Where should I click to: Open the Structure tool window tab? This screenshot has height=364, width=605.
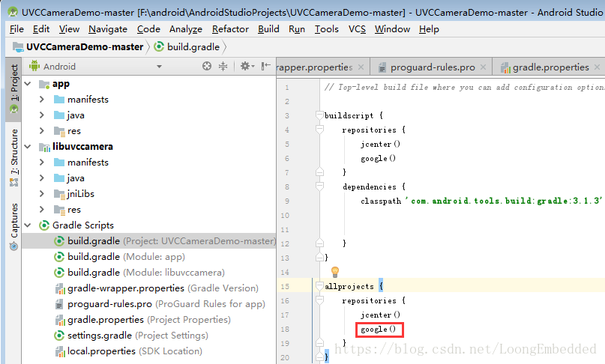pyautogui.click(x=14, y=157)
